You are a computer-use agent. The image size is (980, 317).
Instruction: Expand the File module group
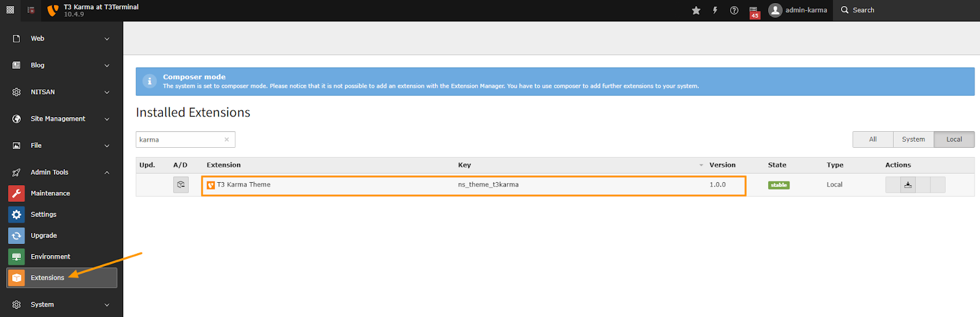click(107, 145)
